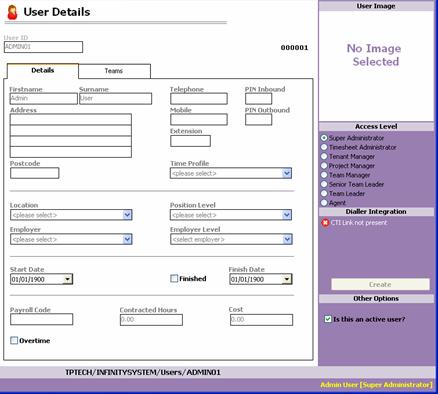Viewport: 438px width, 394px height.
Task: Select Super Administrator access level
Action: tap(324, 138)
